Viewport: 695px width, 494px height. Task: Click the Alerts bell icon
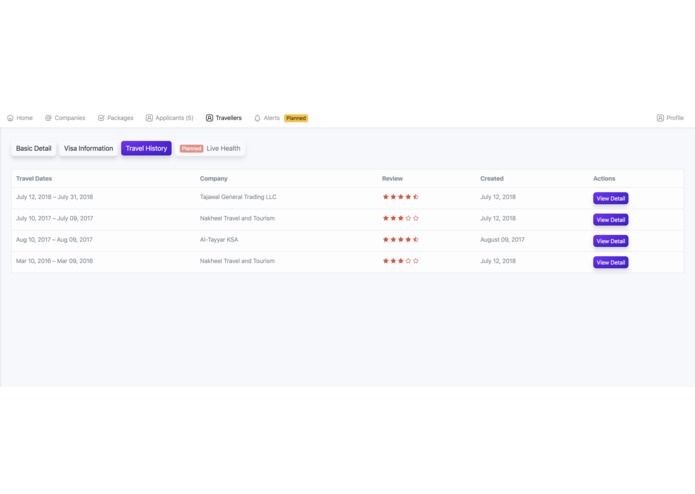(257, 118)
